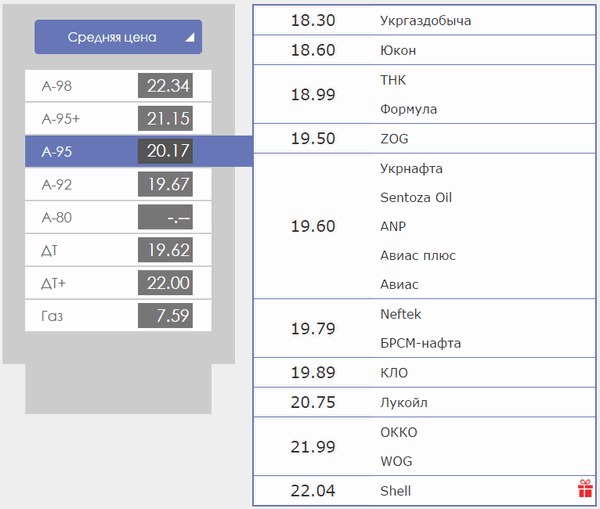This screenshot has width=600, height=509.
Task: Click the ANP station name
Action: point(393,227)
